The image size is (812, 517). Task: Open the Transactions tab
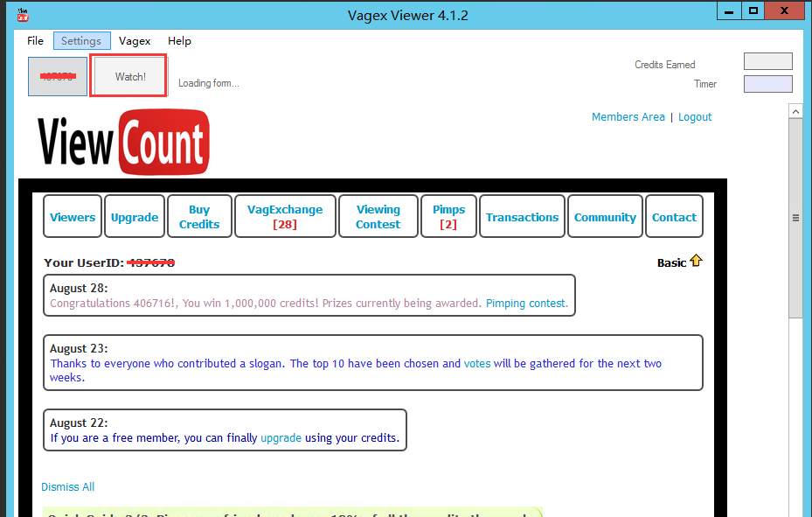click(x=522, y=217)
